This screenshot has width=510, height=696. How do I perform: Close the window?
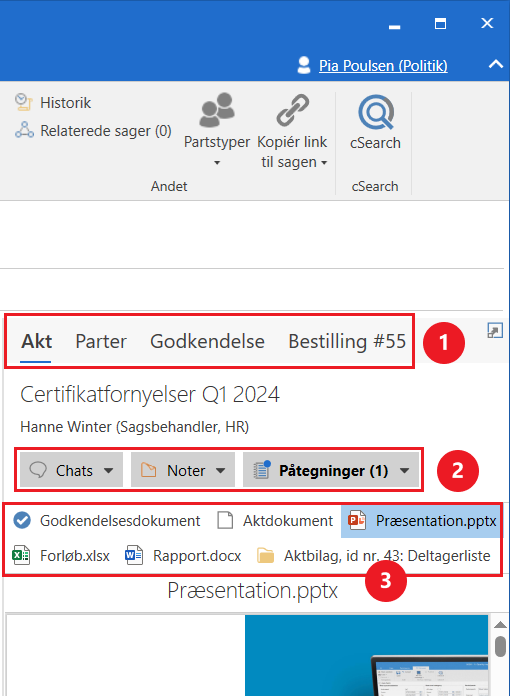tap(487, 23)
